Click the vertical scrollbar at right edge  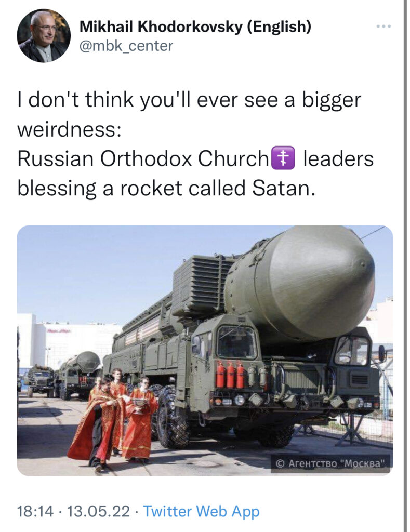(x=405, y=266)
